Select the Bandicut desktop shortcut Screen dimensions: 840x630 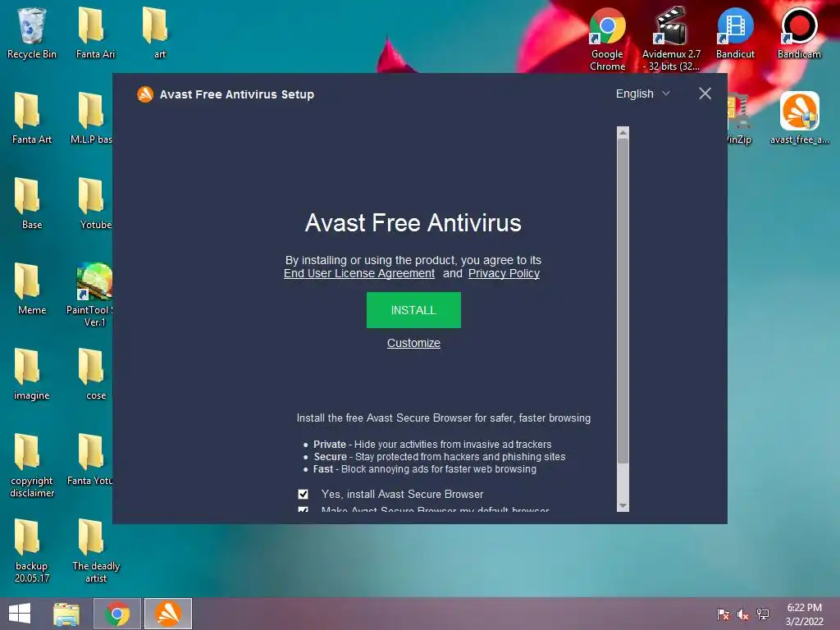click(x=735, y=33)
